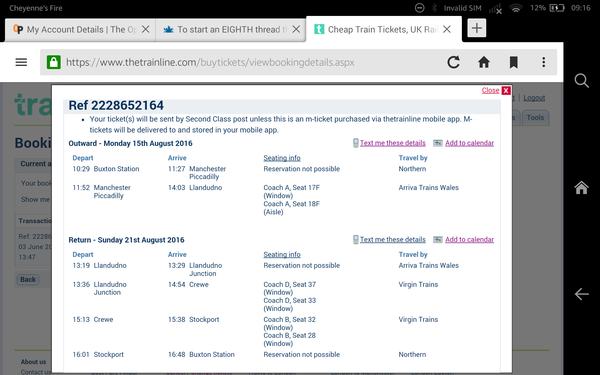Open a new tab with plus button

pyautogui.click(x=476, y=28)
